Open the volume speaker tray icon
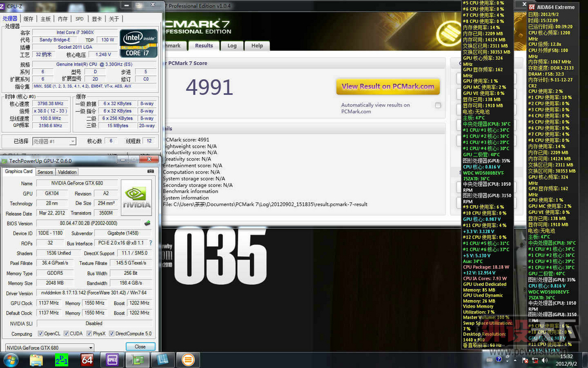Screen dimensions: 588x368 click(545, 360)
